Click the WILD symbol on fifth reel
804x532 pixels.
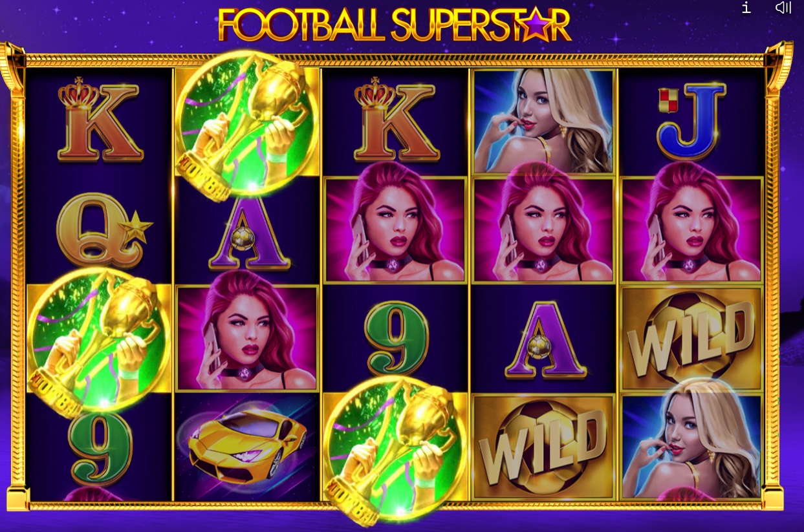691,339
